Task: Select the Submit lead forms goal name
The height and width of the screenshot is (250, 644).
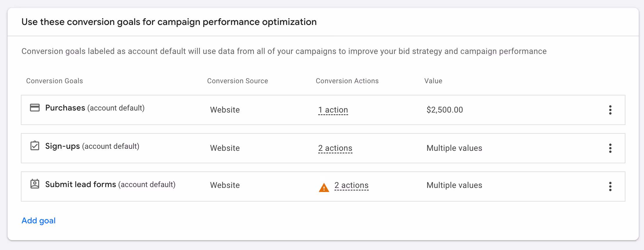Action: pyautogui.click(x=80, y=184)
